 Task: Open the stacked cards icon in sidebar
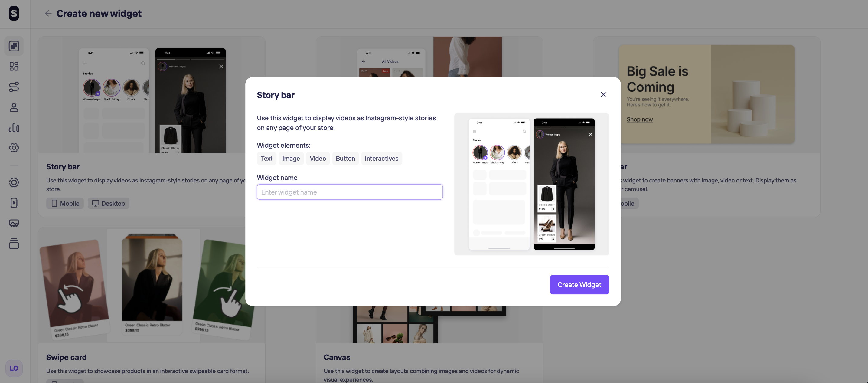[14, 244]
